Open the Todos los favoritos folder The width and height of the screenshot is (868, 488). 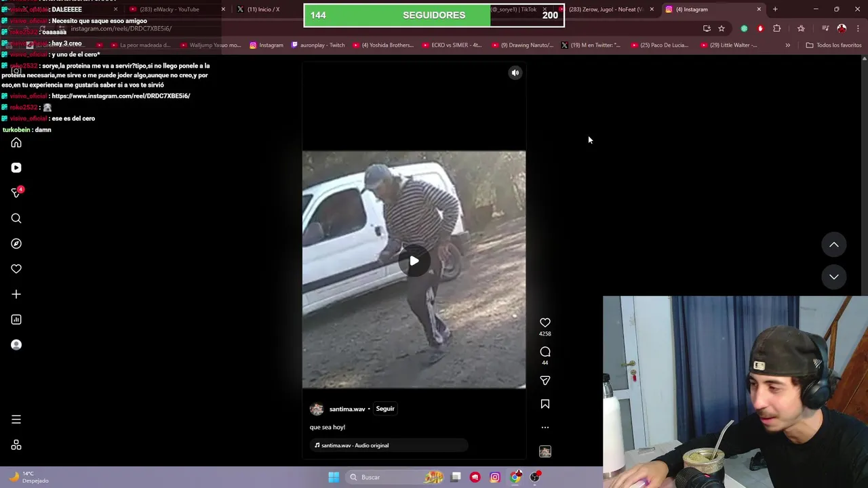833,45
